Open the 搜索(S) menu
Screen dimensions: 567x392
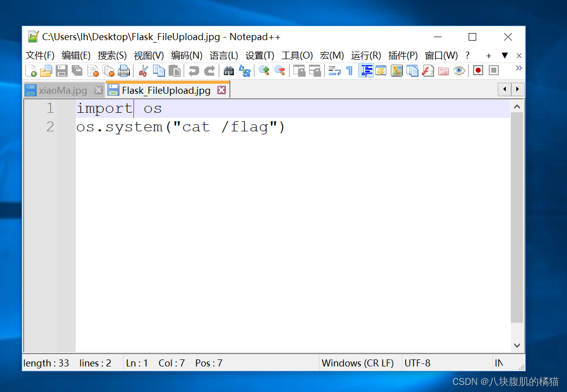(x=112, y=55)
